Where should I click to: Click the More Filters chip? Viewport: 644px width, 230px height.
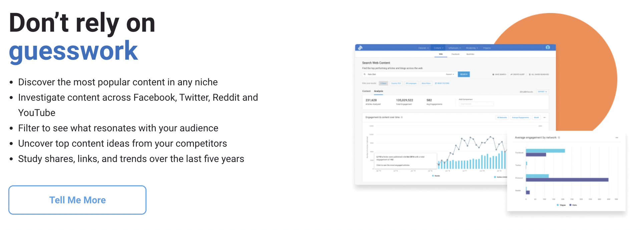(x=426, y=83)
